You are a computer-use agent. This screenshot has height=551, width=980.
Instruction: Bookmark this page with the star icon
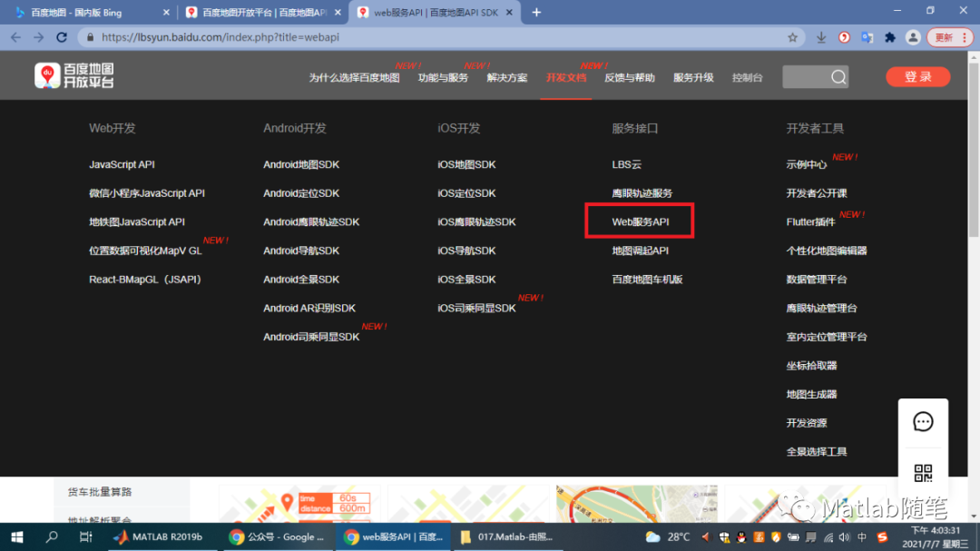click(792, 37)
